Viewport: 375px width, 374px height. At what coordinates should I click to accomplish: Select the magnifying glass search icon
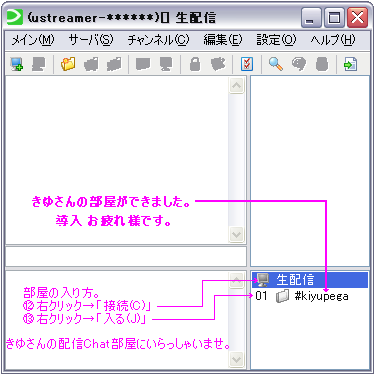[276, 64]
